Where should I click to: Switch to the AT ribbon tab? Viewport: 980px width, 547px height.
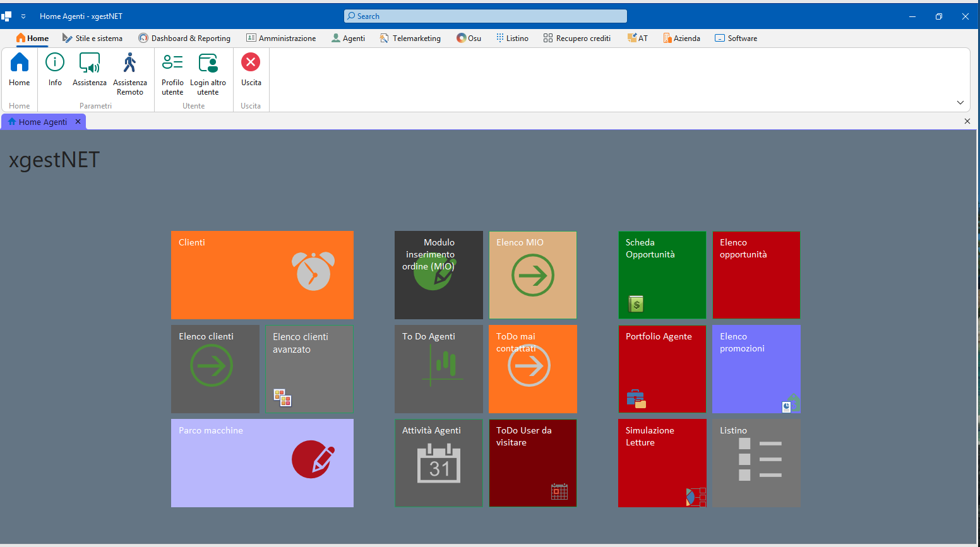(x=637, y=38)
